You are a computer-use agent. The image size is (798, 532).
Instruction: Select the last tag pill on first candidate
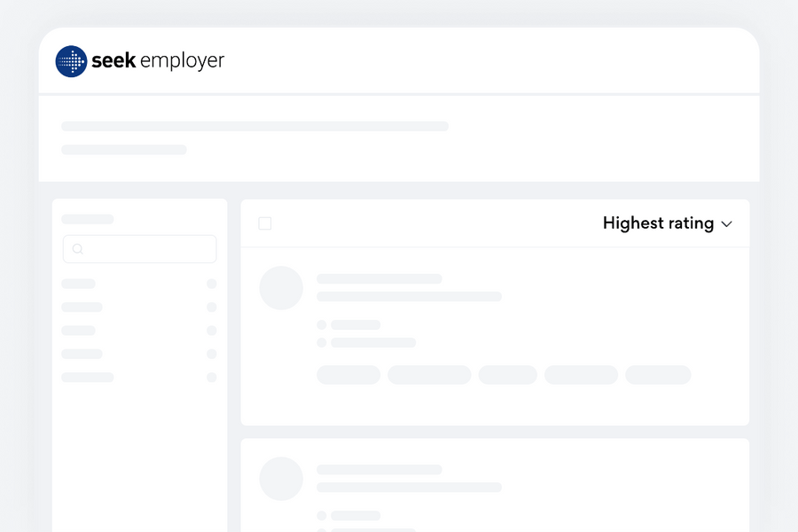(x=658, y=375)
